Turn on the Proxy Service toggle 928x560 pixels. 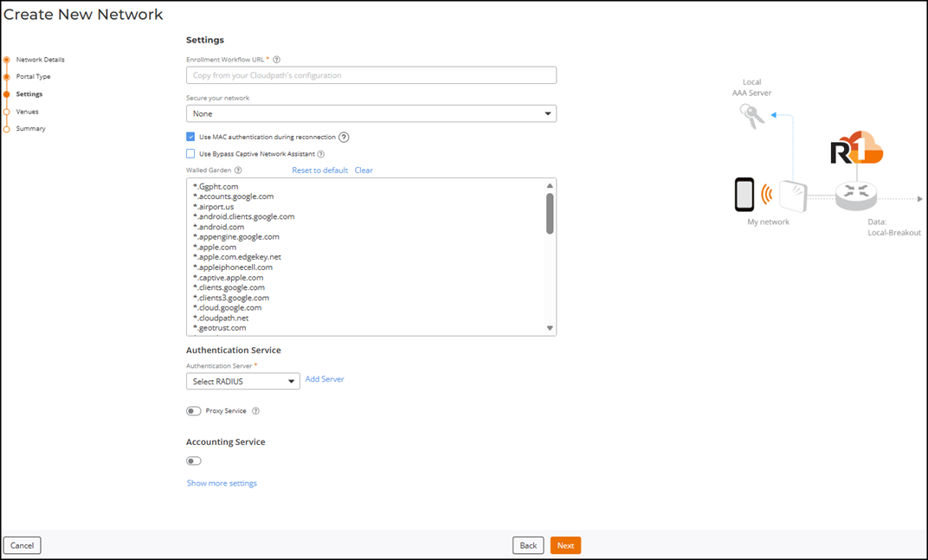click(x=194, y=411)
